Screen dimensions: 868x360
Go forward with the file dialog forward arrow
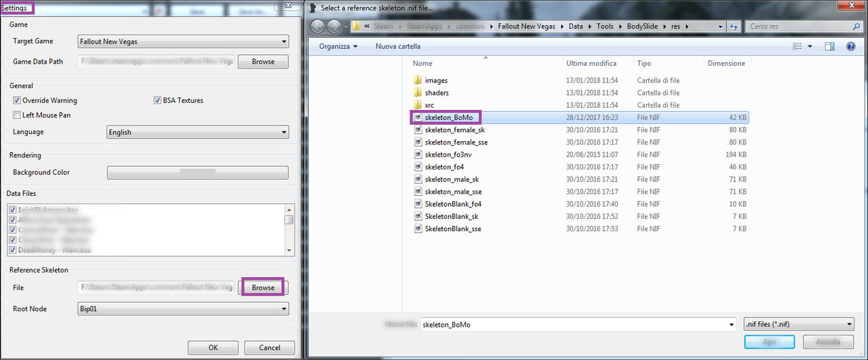click(x=334, y=26)
